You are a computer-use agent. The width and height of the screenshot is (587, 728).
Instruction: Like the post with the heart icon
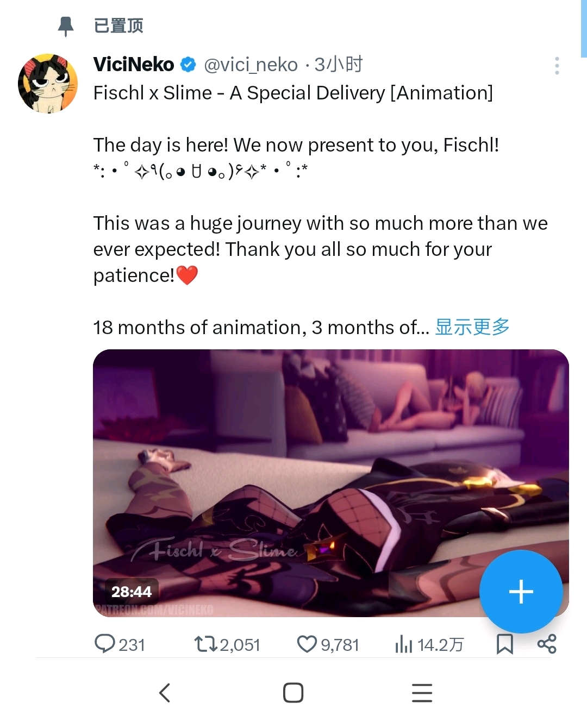click(307, 644)
